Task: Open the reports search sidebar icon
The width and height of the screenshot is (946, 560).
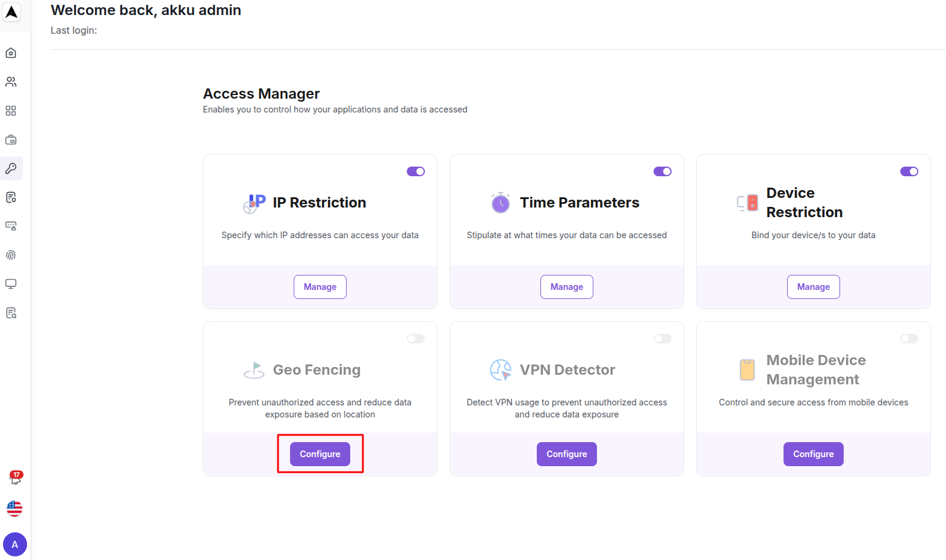Action: (x=11, y=313)
